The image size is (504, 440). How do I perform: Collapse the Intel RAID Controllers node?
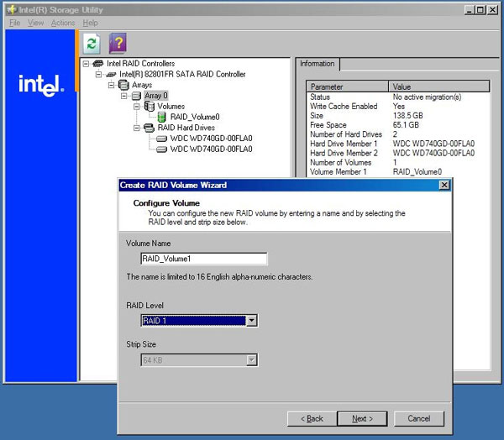pyautogui.click(x=86, y=64)
